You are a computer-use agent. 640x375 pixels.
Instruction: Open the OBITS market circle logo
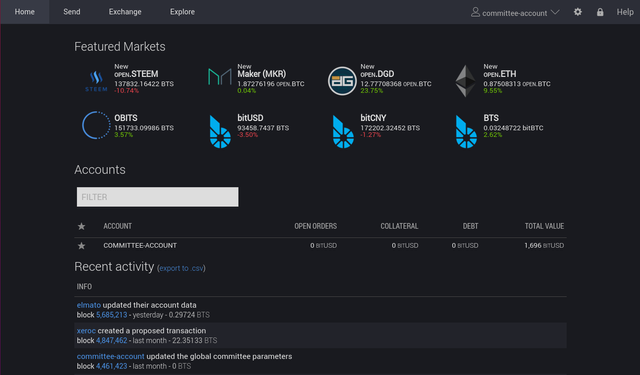tap(96, 125)
